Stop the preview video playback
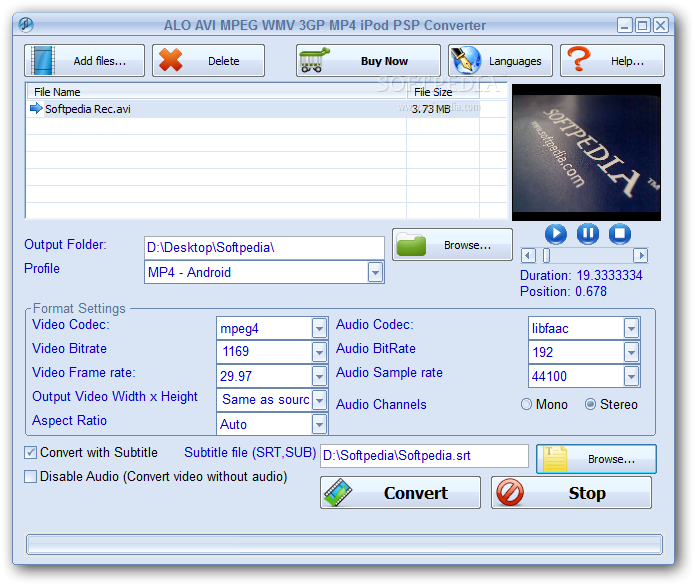 pyautogui.click(x=620, y=234)
